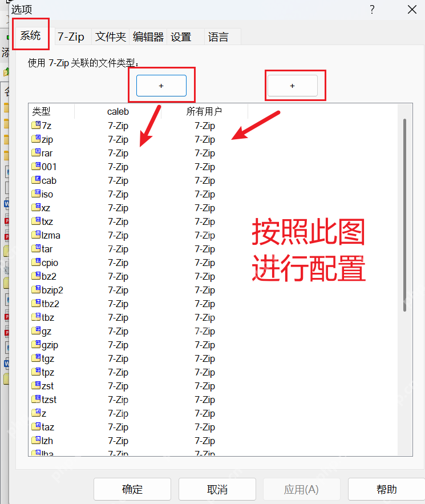Select the zip file type icon
This screenshot has width=425, height=504.
point(36,139)
